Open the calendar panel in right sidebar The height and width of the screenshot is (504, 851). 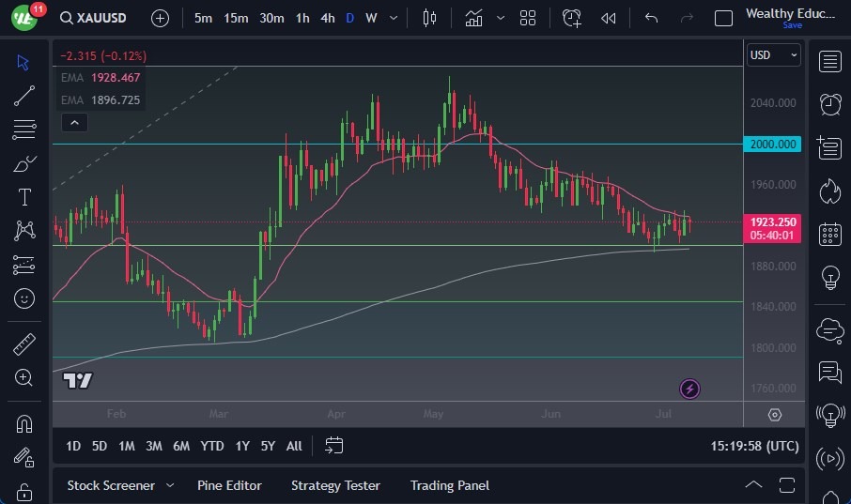[x=830, y=234]
